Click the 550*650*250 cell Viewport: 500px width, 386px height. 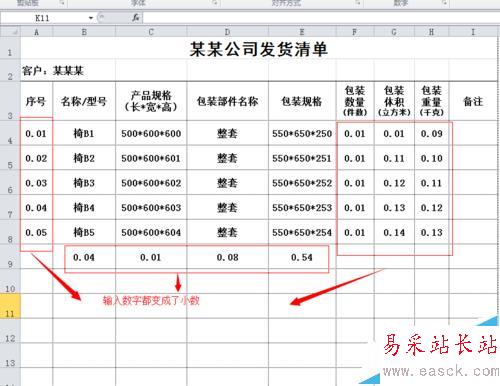(302, 133)
